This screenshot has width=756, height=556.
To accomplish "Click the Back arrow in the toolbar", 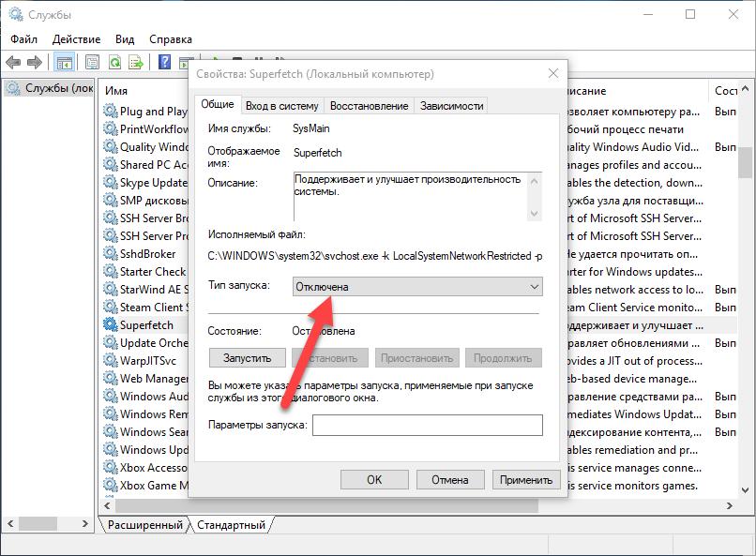I will [13, 62].
